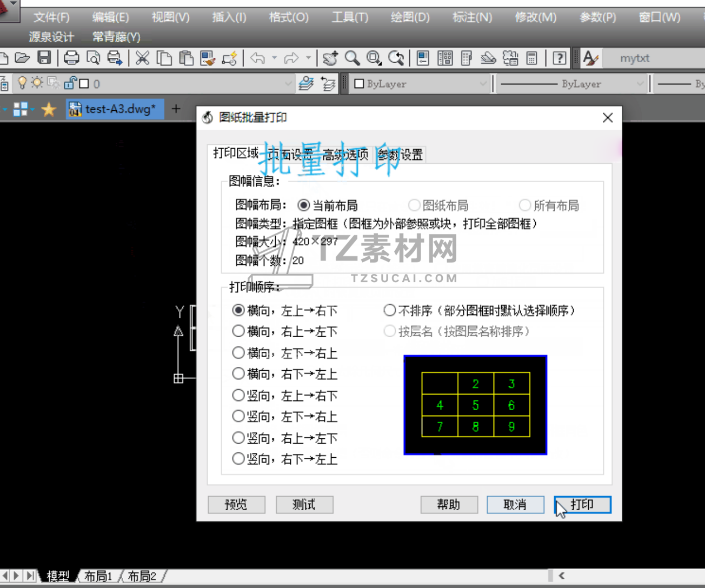Click the print order preview diagram
705x588 pixels.
coord(475,405)
